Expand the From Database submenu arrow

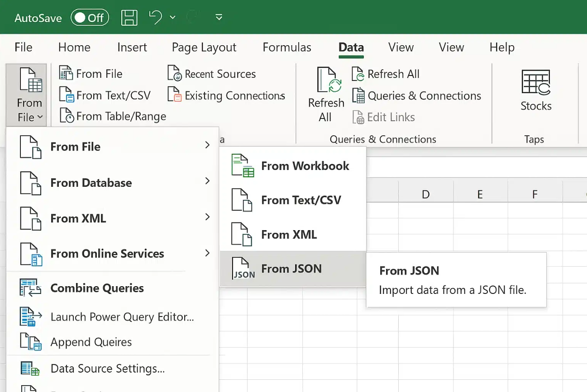[x=207, y=181]
